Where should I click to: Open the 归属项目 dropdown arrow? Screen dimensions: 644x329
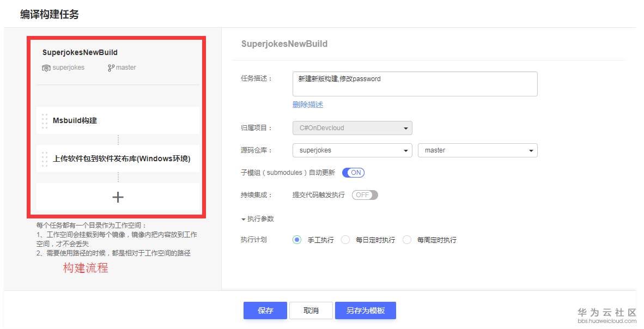coord(405,127)
